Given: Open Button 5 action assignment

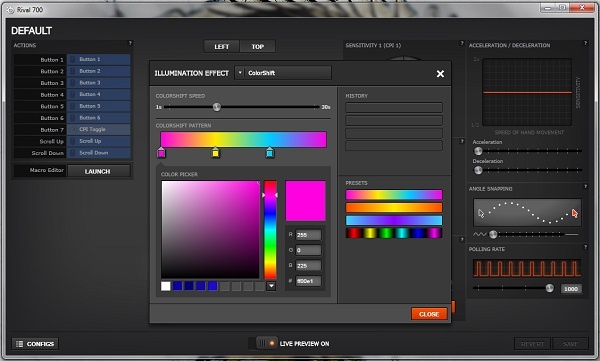Looking at the screenshot, I should pyautogui.click(x=99, y=106).
